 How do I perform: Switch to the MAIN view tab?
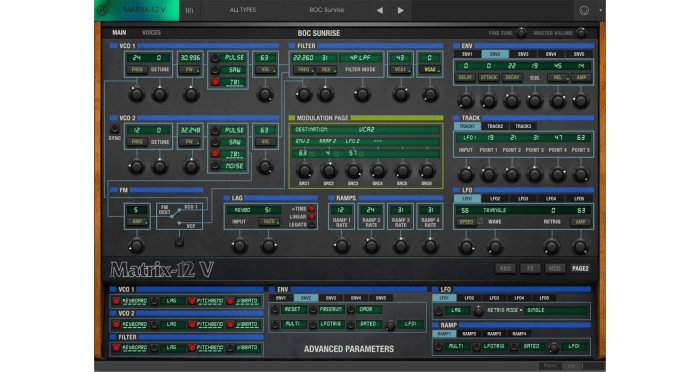(x=119, y=33)
